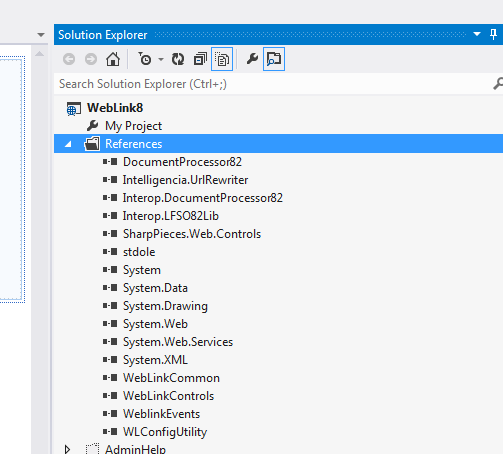The image size is (503, 454).
Task: Open the Pending Changes Filter dropdown arrow
Action: (161, 60)
